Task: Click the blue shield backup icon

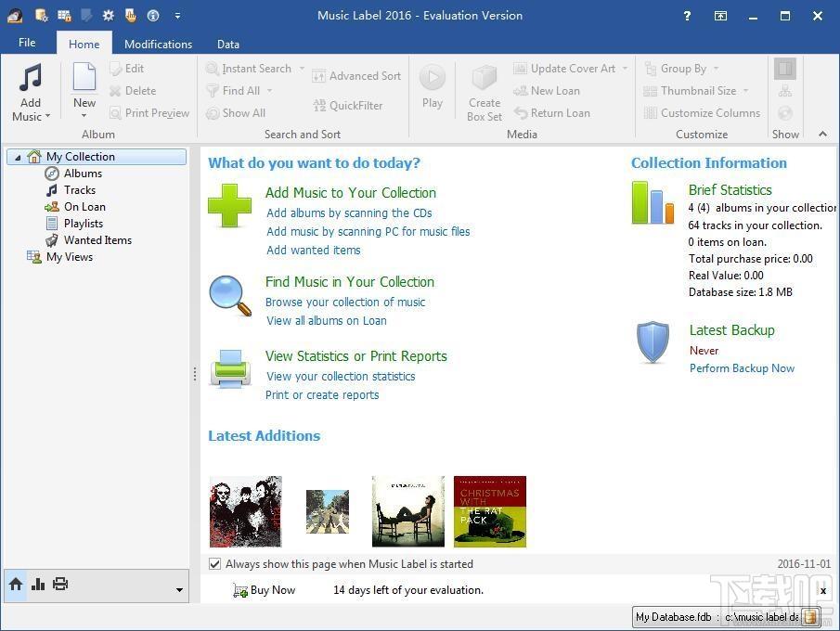Action: tap(653, 342)
